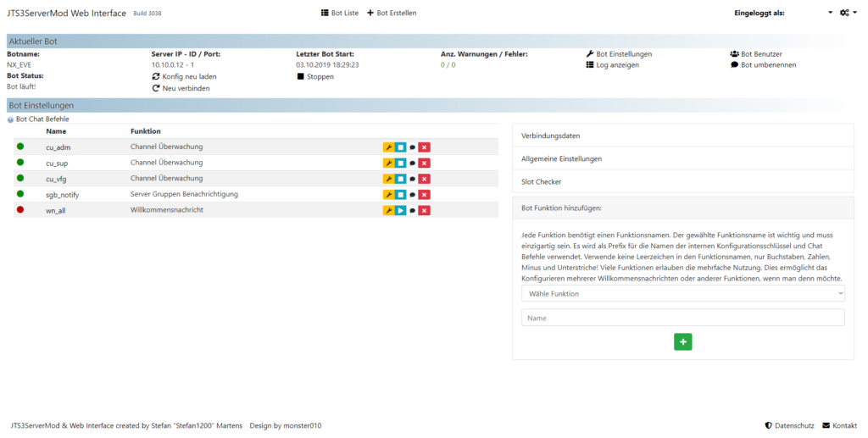Click the wrench icon for sgb_notify

point(388,195)
